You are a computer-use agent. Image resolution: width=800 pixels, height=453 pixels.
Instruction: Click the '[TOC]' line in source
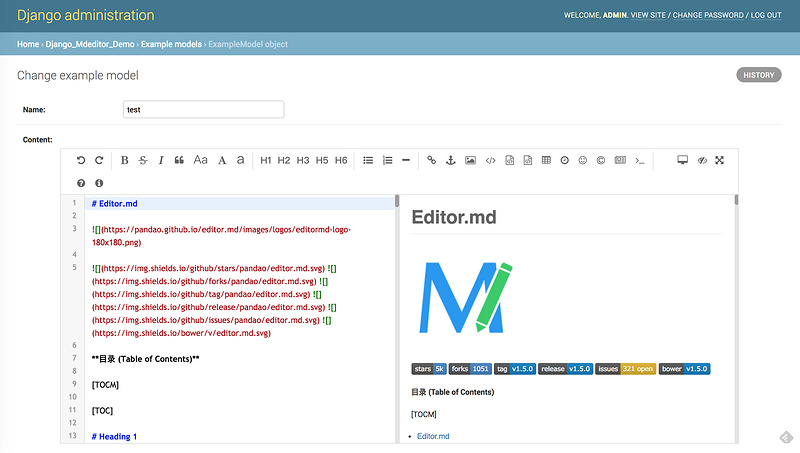point(102,411)
